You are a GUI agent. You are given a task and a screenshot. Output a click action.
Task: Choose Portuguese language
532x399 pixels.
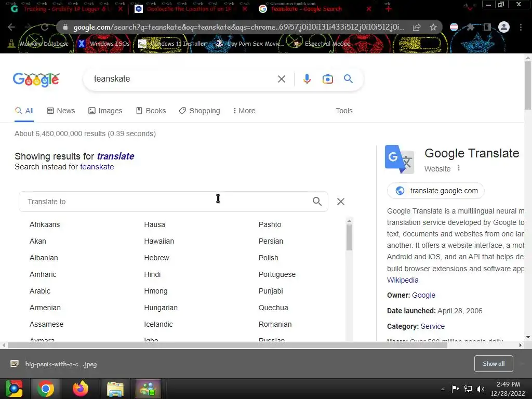tap(277, 274)
